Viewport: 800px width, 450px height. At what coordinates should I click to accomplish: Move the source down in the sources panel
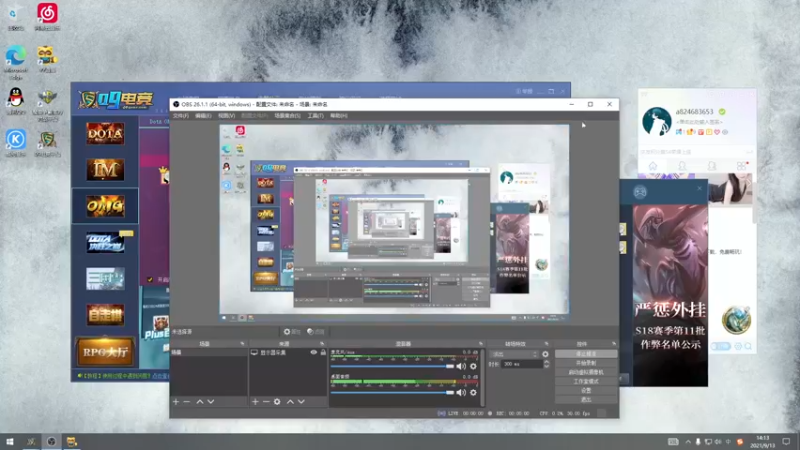tap(301, 402)
